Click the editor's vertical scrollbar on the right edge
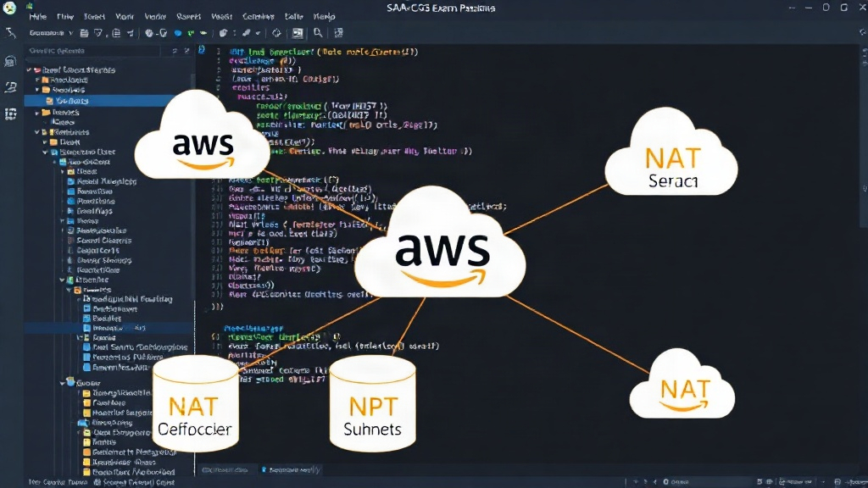This screenshot has height=488, width=868. 864,138
